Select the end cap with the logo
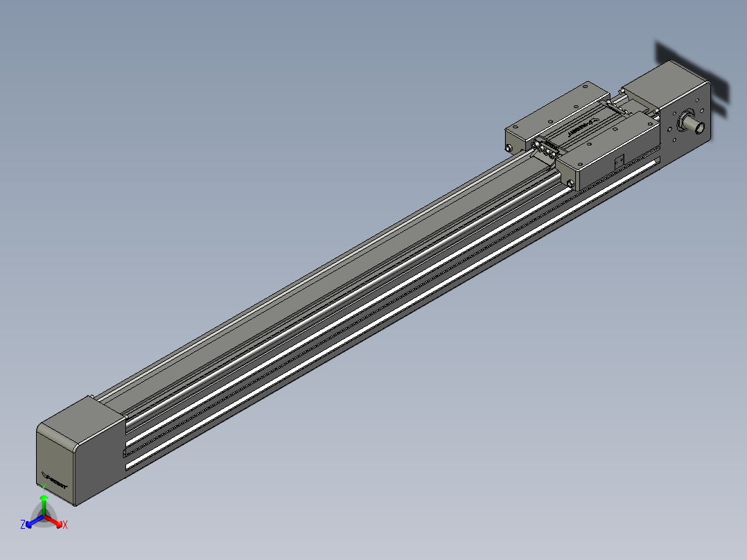Screen dimensions: 747x560 80,451
